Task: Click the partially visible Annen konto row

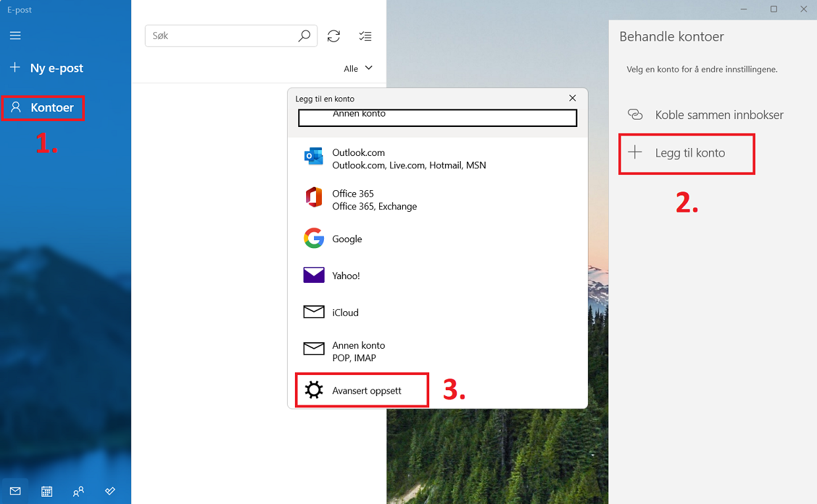Action: [438, 116]
